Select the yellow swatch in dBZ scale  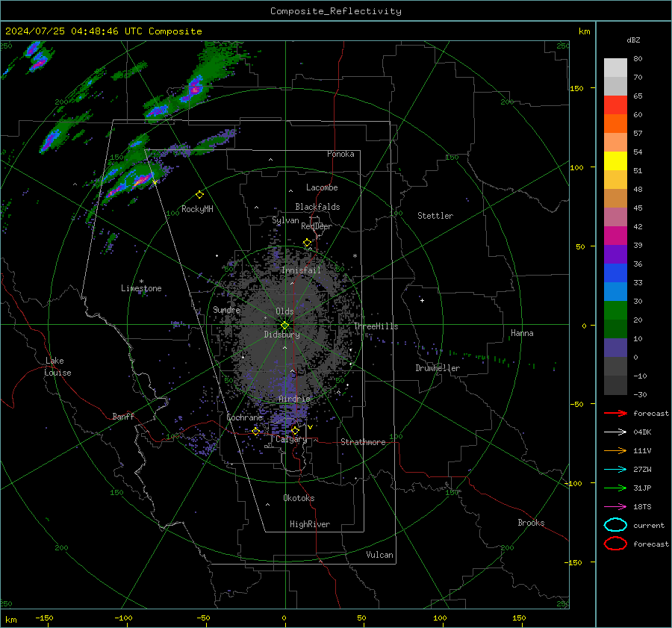click(x=615, y=161)
